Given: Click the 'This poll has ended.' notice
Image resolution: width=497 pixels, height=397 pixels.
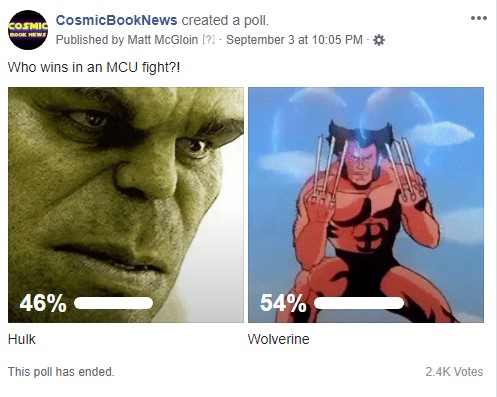Looking at the screenshot, I should tap(61, 372).
